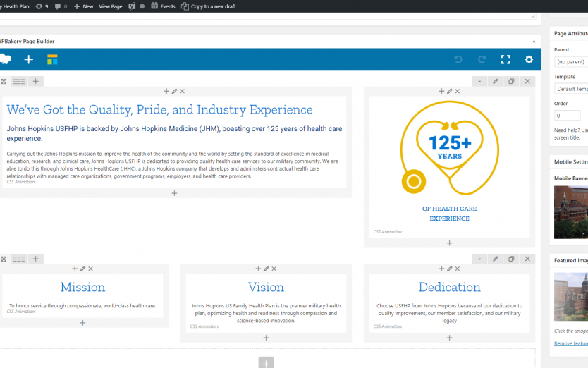This screenshot has width=588, height=368.
Task: Open the Parent page dropdown
Action: (571, 62)
